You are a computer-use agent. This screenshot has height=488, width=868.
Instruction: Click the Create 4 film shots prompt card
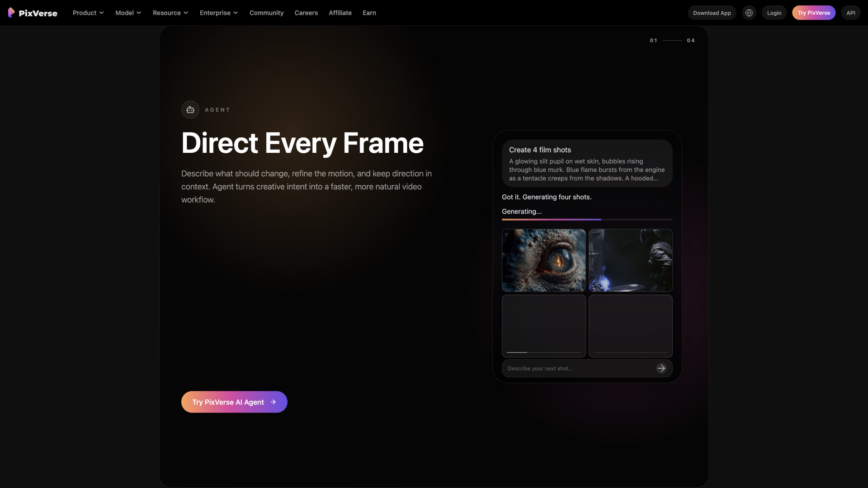(x=587, y=163)
